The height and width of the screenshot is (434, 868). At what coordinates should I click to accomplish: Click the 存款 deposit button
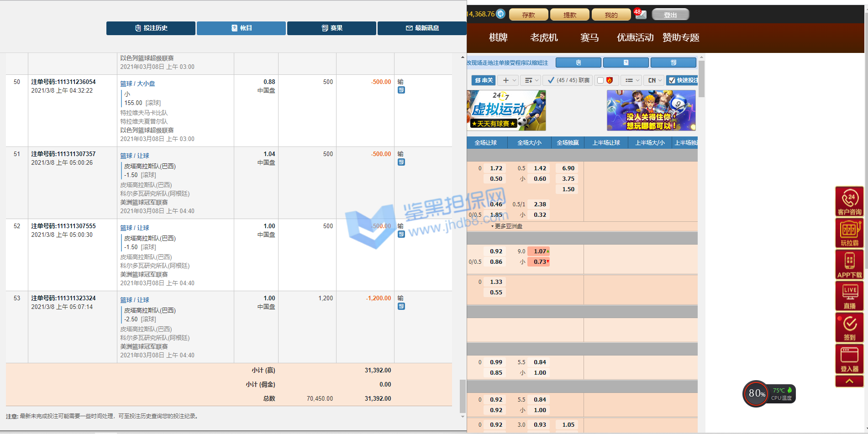coord(528,15)
